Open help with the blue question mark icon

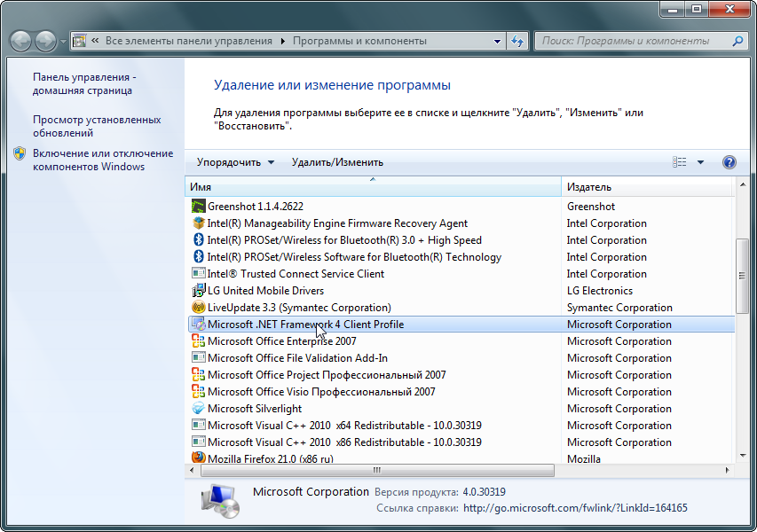[x=729, y=162]
